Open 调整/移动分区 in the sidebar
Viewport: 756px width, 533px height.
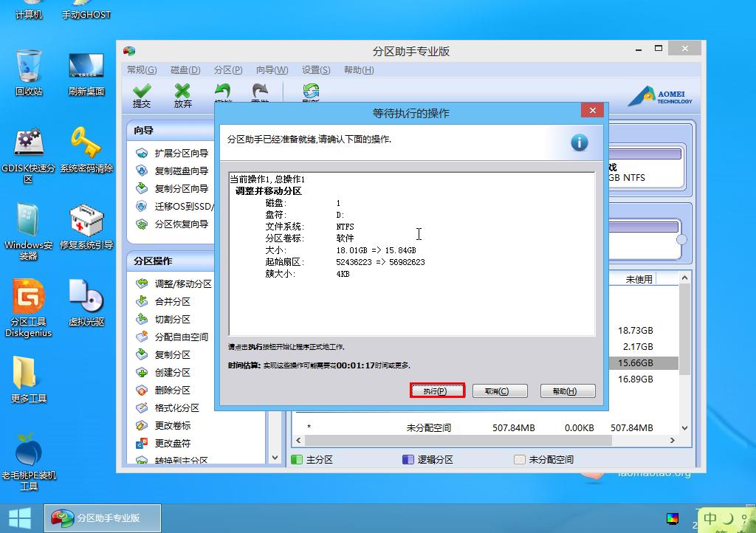[182, 283]
